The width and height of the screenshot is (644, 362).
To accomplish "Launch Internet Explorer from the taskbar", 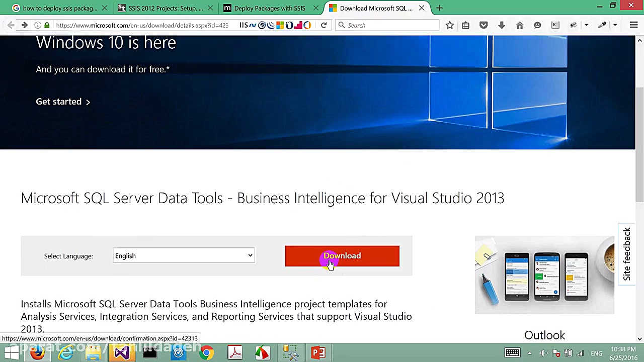I will tap(65, 353).
